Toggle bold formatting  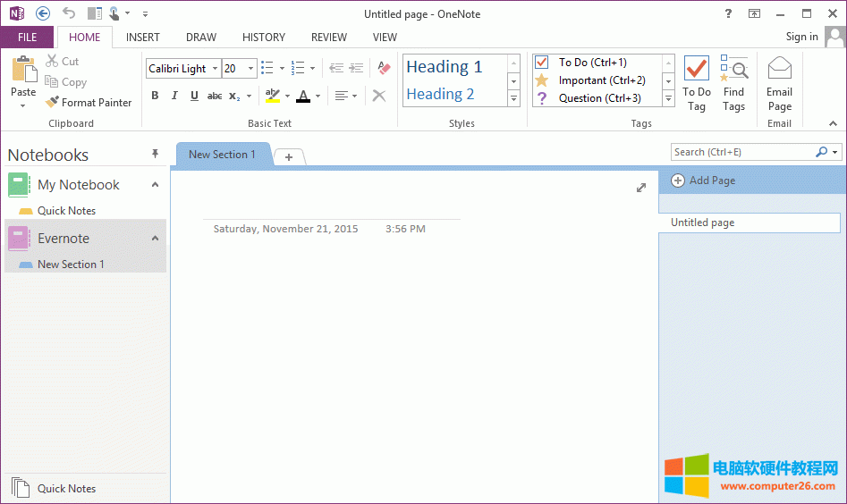[x=155, y=96]
